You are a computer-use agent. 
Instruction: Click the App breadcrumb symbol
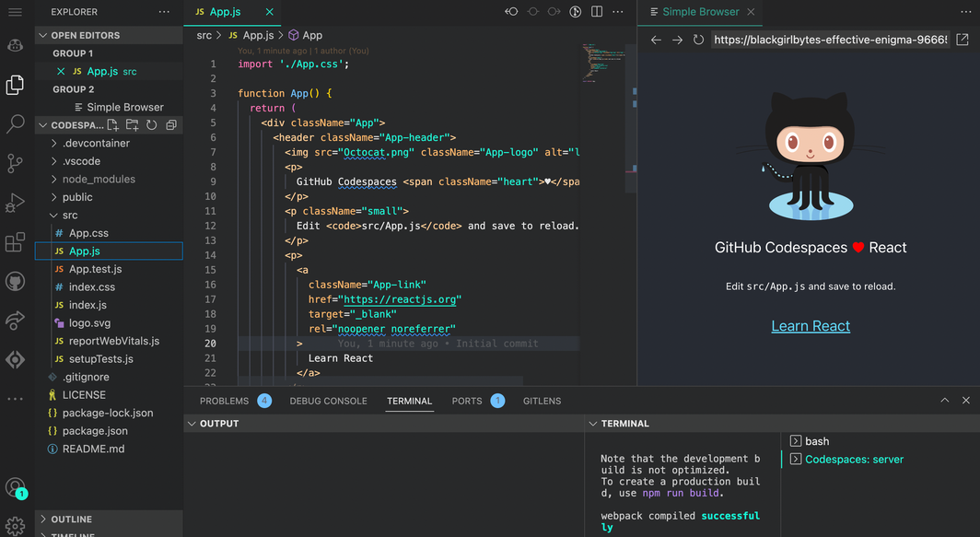click(306, 36)
